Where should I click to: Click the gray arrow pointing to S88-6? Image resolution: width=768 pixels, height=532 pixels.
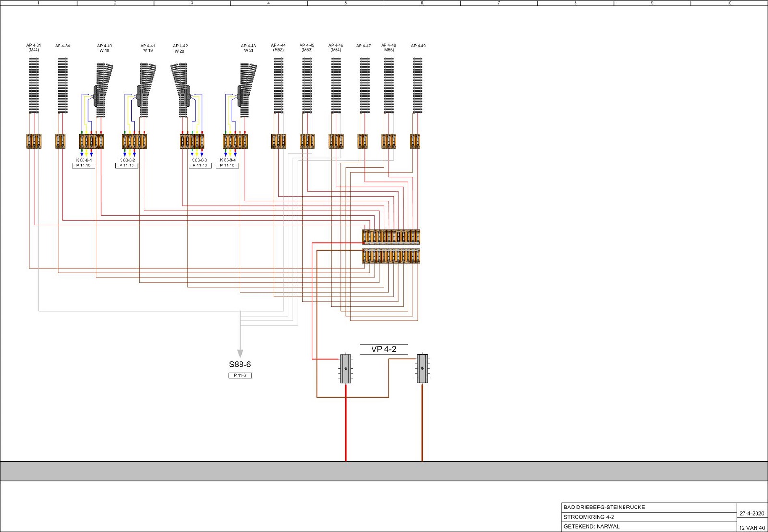pos(240,335)
